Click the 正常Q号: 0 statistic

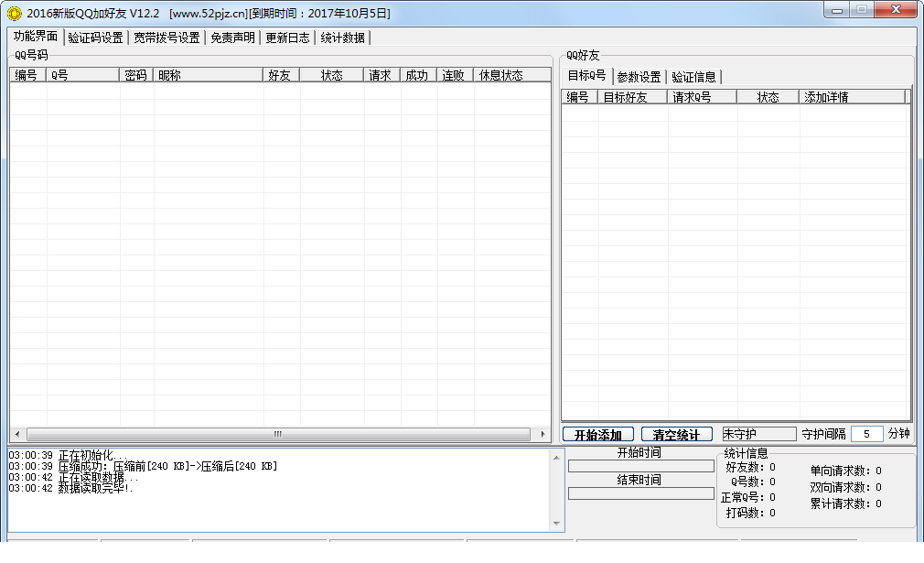click(747, 497)
